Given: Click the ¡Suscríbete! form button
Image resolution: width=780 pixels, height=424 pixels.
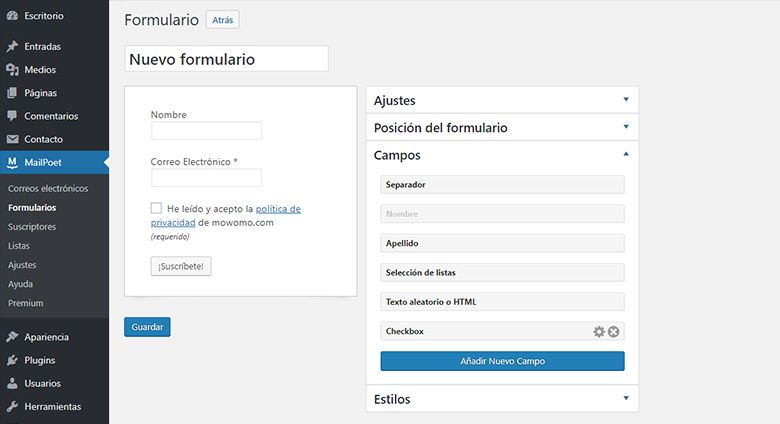Looking at the screenshot, I should 181,266.
